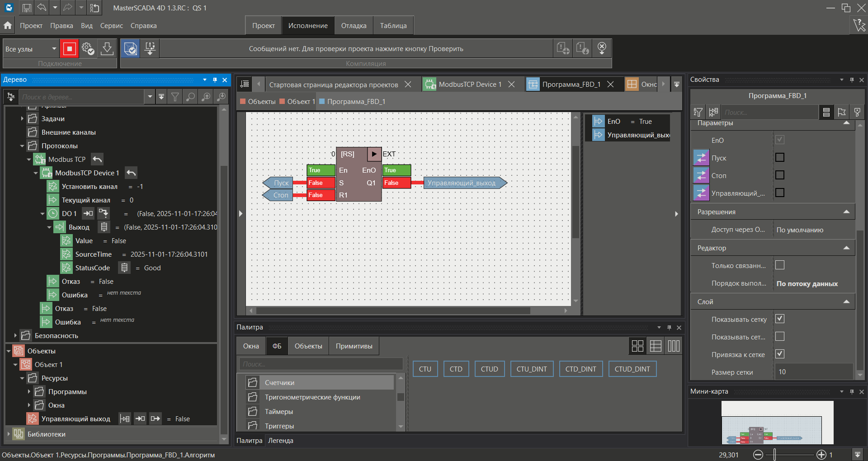The height and width of the screenshot is (461, 868).
Task: Click the filter icon in tree toolbar
Action: pyautogui.click(x=175, y=97)
